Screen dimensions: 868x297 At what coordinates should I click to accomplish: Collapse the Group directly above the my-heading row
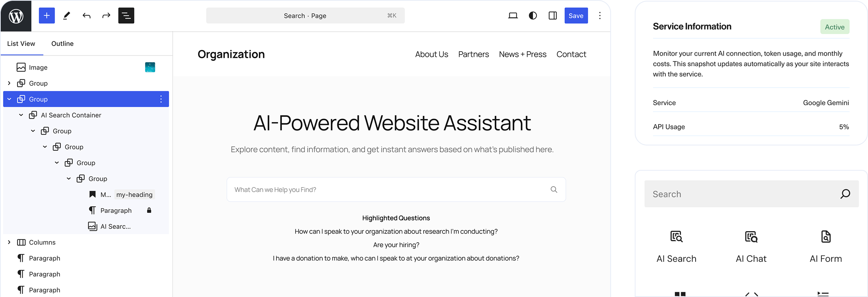(x=69, y=179)
